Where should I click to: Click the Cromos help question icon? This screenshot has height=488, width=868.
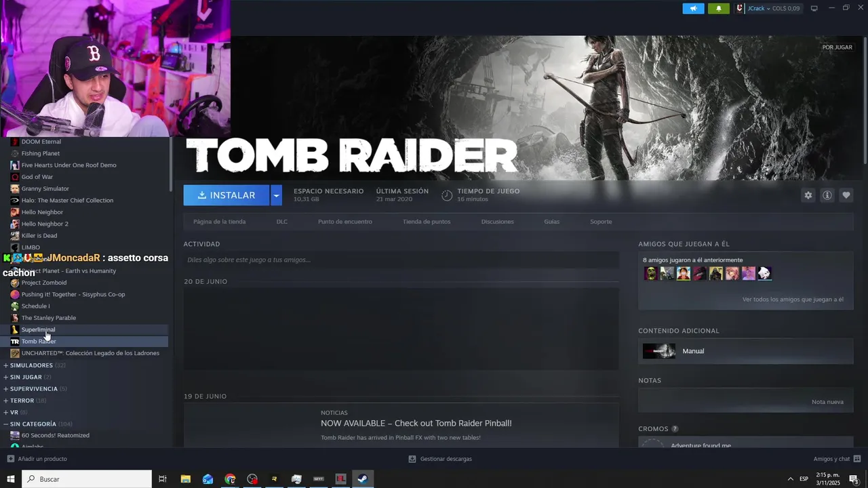[x=675, y=429]
